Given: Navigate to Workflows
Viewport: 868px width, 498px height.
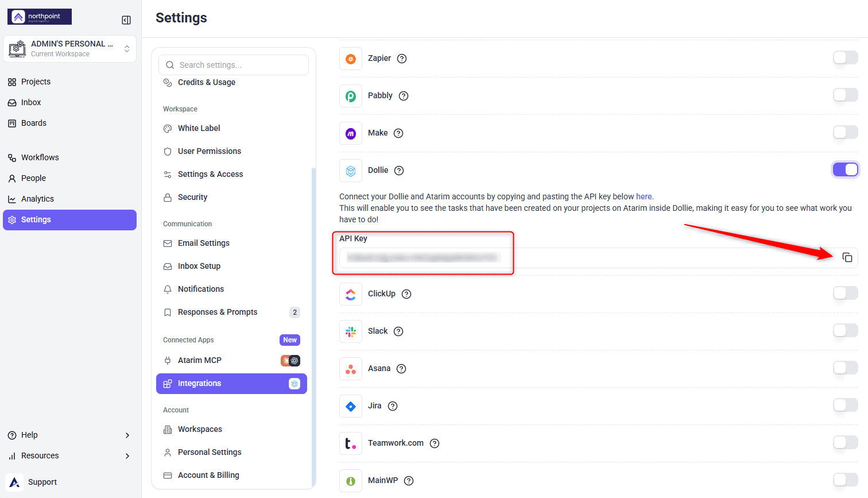Looking at the screenshot, I should 69,157.
